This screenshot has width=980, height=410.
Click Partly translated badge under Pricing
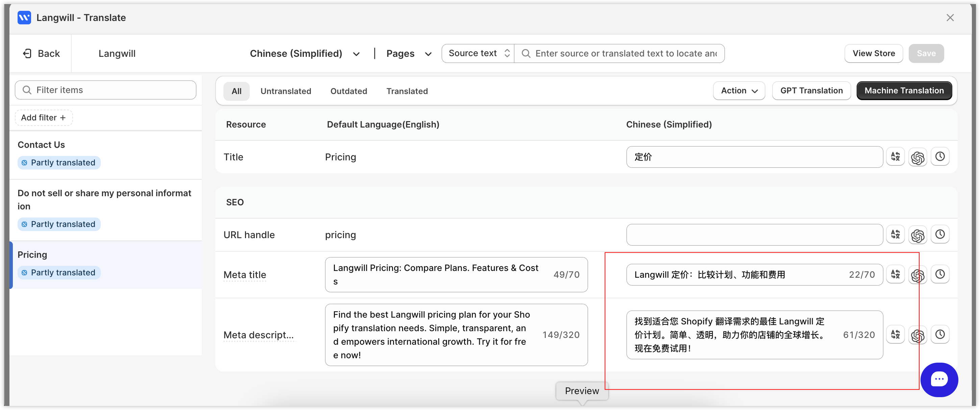point(59,273)
